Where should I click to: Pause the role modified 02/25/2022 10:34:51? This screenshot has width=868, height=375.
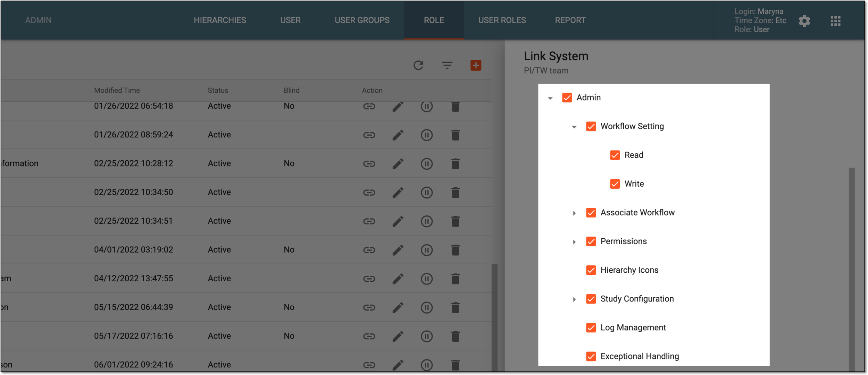click(427, 221)
